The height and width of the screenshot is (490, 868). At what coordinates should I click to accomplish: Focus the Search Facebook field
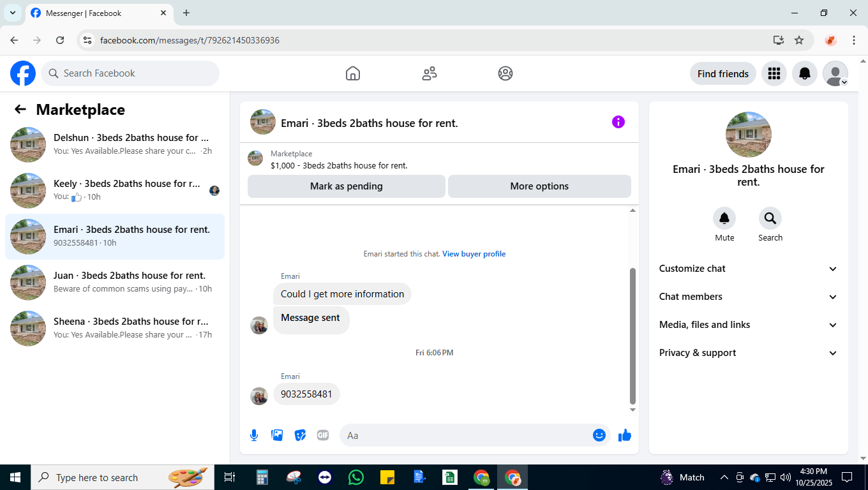point(130,73)
